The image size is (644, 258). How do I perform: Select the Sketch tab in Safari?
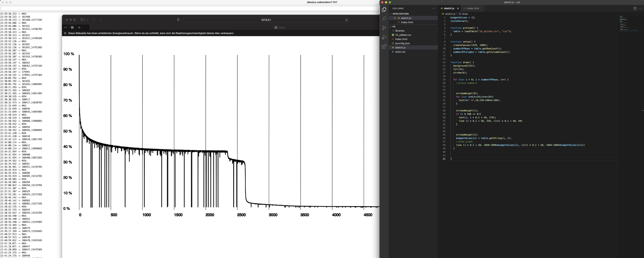[280, 27]
